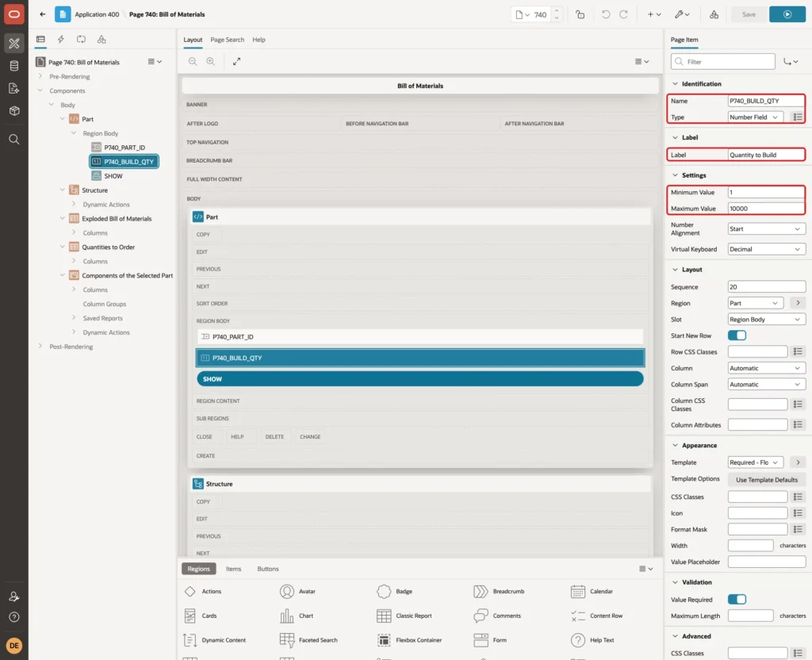
Task: Open the rendering tree options menu
Action: coord(155,62)
